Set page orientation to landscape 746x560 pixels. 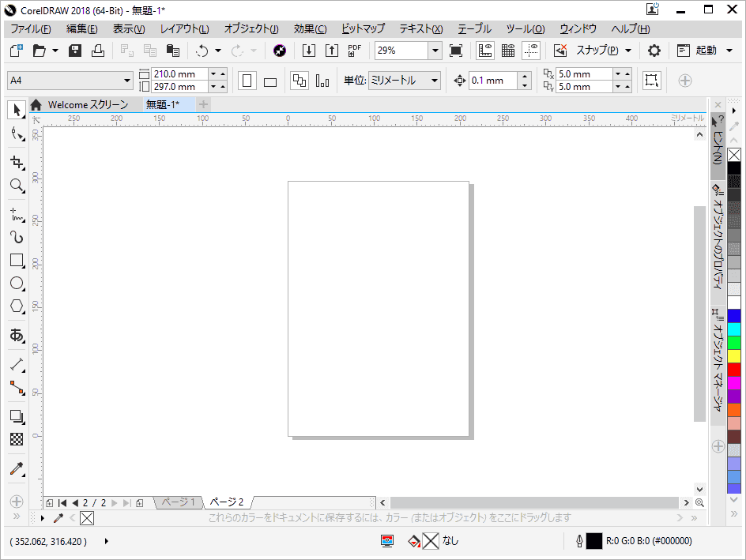pos(270,81)
